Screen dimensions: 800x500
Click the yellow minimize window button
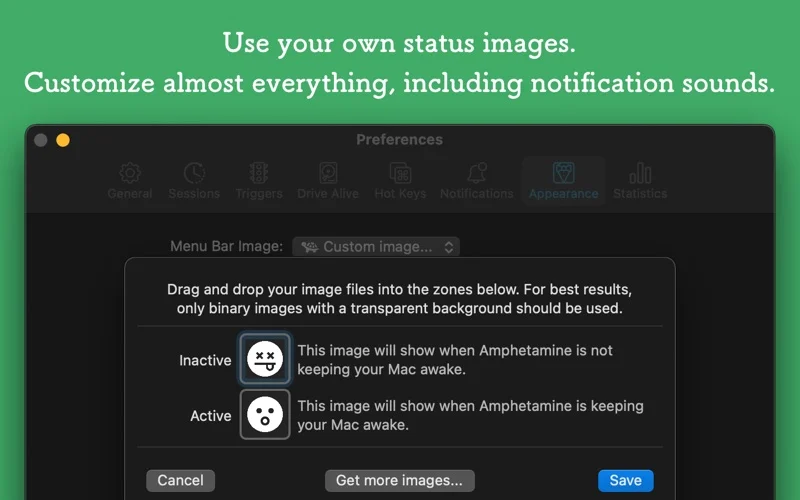pos(63,140)
